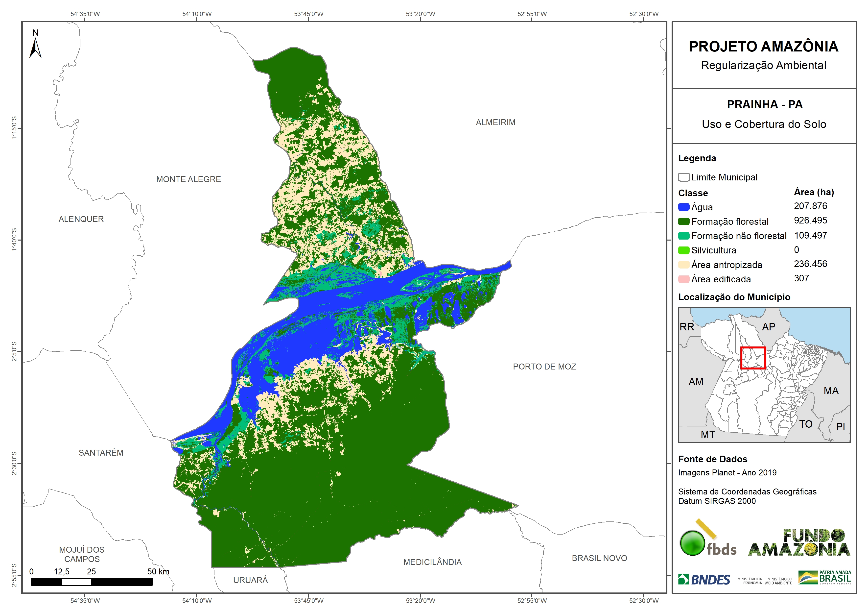The width and height of the screenshot is (868, 614).
Task: Click the dark green Formação florestal swatch
Action: 683,222
